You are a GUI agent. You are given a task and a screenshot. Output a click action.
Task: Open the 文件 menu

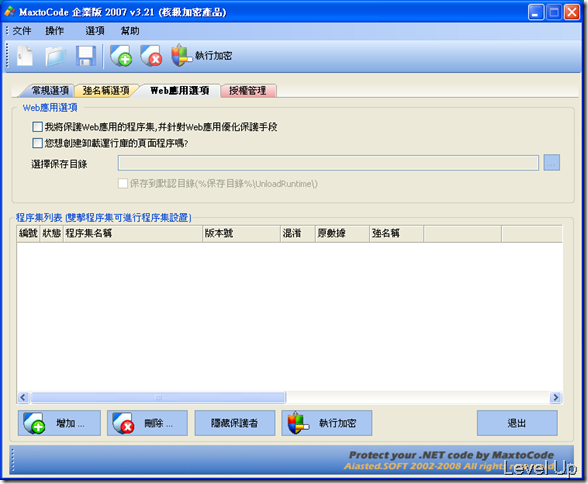(x=22, y=31)
